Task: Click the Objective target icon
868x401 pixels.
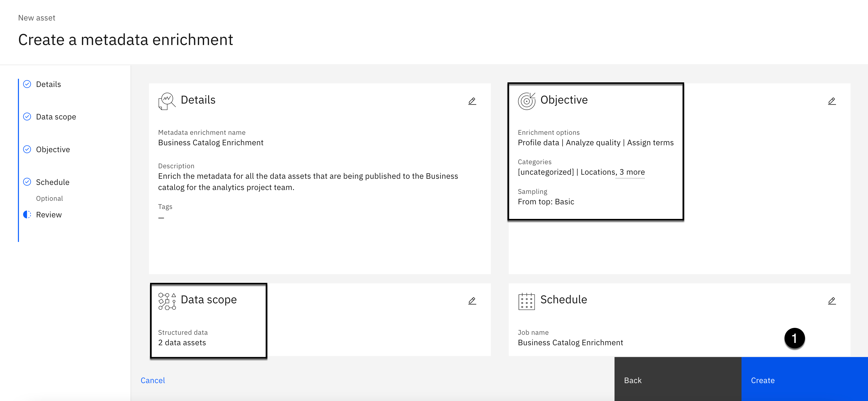Action: [x=526, y=101]
